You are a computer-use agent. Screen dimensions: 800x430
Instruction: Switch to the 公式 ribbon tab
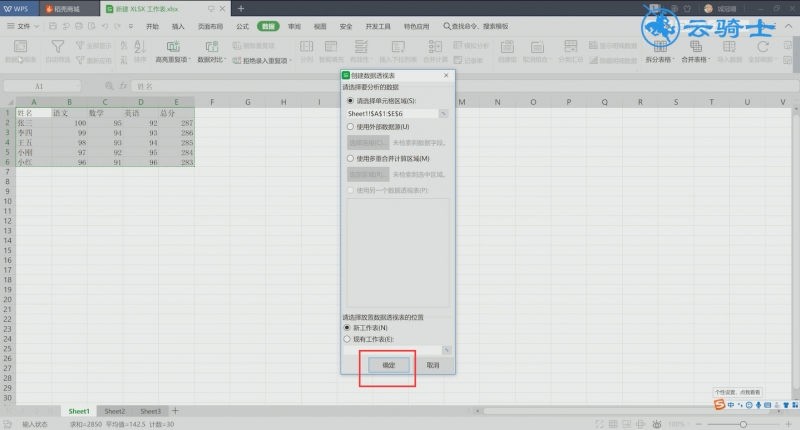(242, 27)
